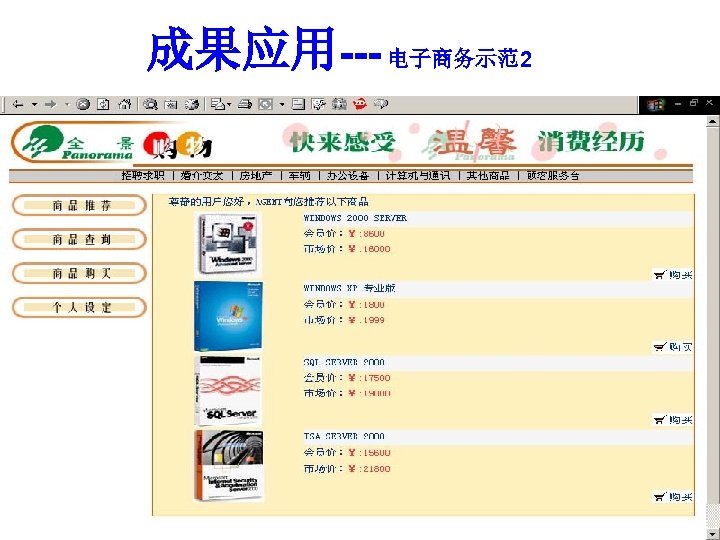Click the 商品推荐 sidebar button
Viewport: 720px width, 540px height.
[x=79, y=205]
